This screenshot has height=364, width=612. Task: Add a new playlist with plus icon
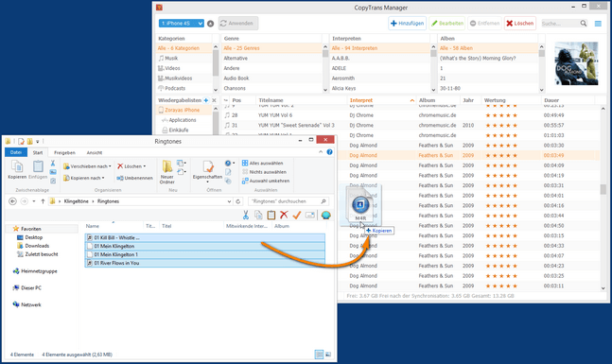[205, 100]
